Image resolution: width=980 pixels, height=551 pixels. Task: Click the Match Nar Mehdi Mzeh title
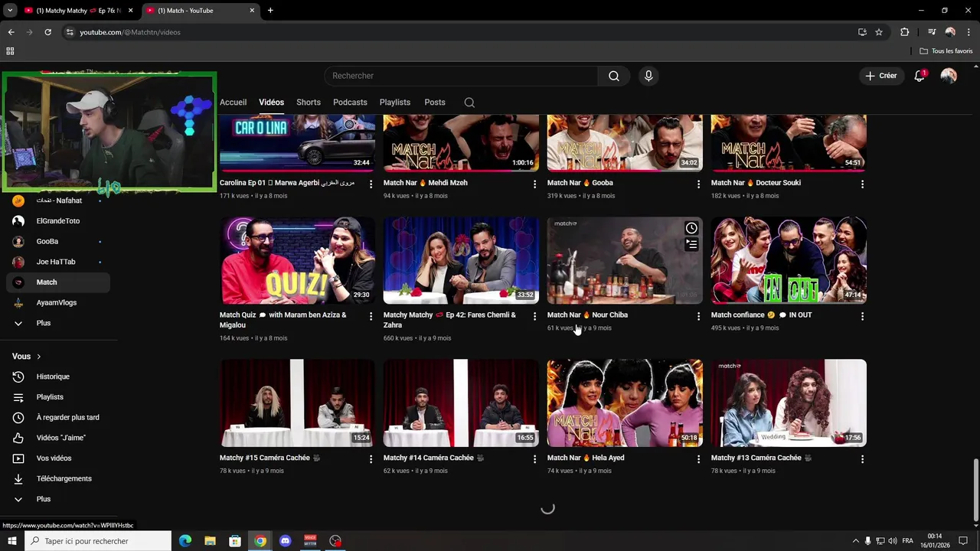click(x=426, y=183)
